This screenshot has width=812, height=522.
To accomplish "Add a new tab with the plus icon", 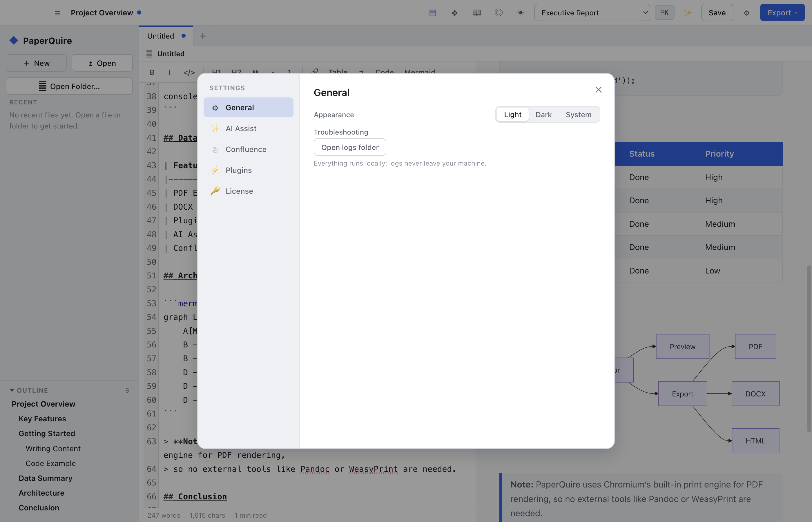I will point(203,36).
